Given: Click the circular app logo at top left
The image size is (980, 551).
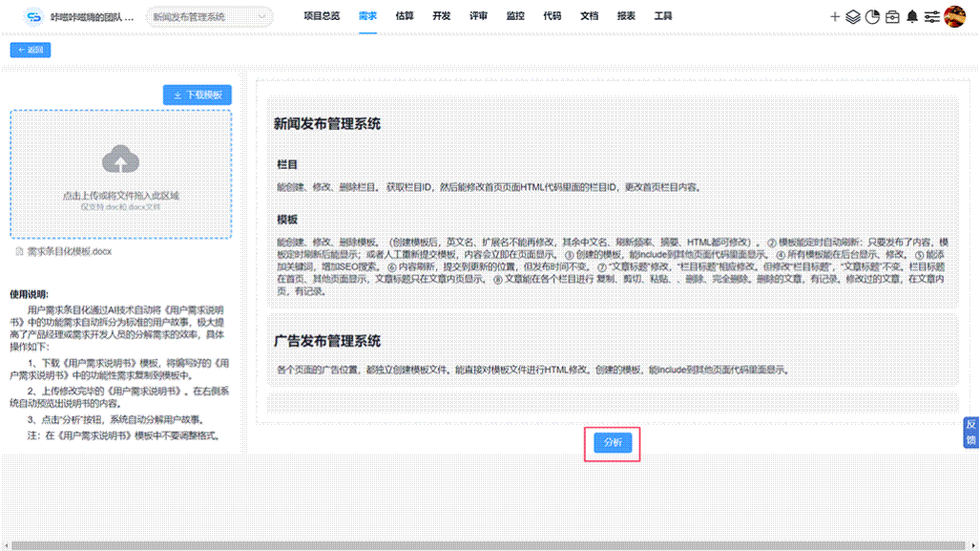Looking at the screenshot, I should click(x=32, y=15).
